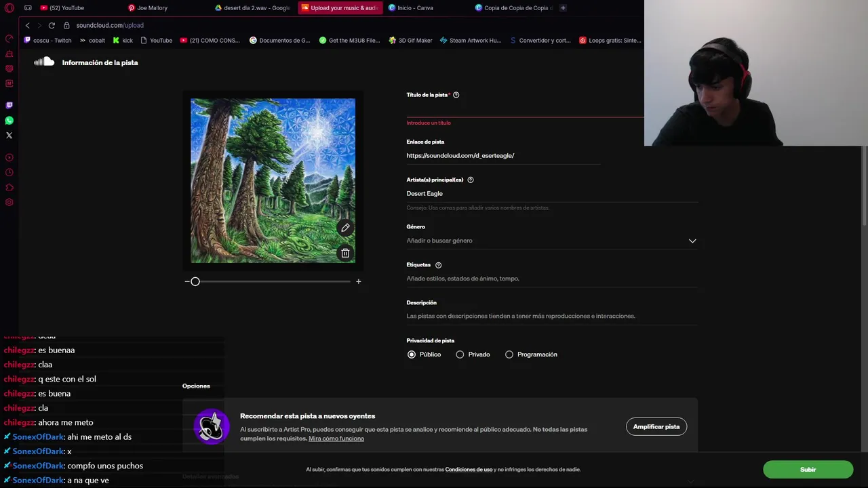Click the site security padlock icon
Viewport: 868px width, 488px height.
pyautogui.click(x=66, y=25)
